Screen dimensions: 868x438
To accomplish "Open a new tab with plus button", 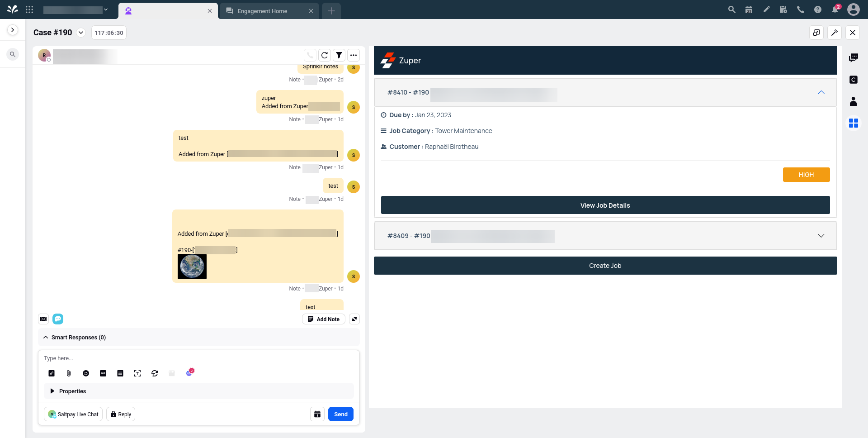I will 331,11.
